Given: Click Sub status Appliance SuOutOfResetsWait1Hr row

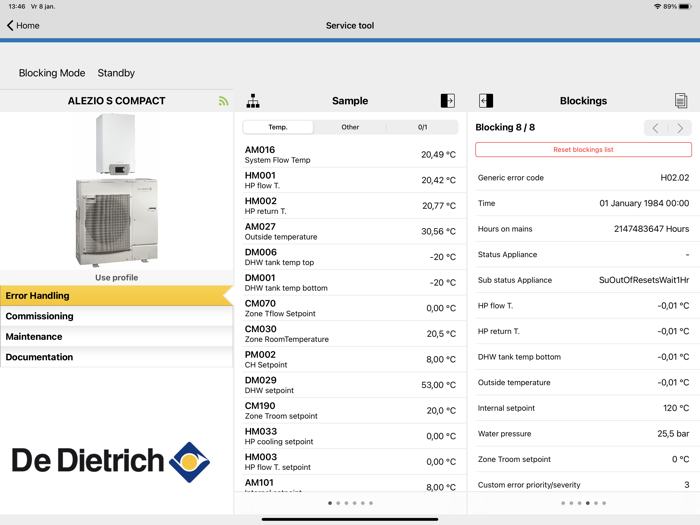Looking at the screenshot, I should 583,280.
